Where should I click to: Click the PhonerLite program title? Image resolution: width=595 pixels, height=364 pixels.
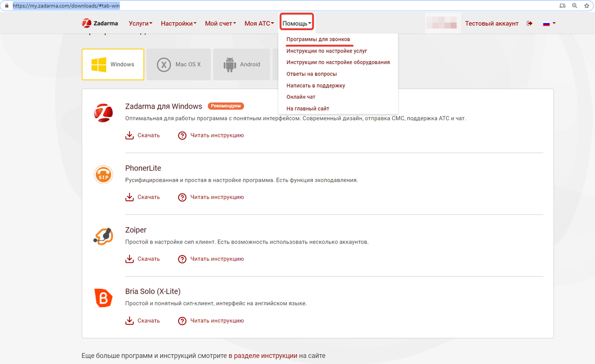(x=143, y=168)
